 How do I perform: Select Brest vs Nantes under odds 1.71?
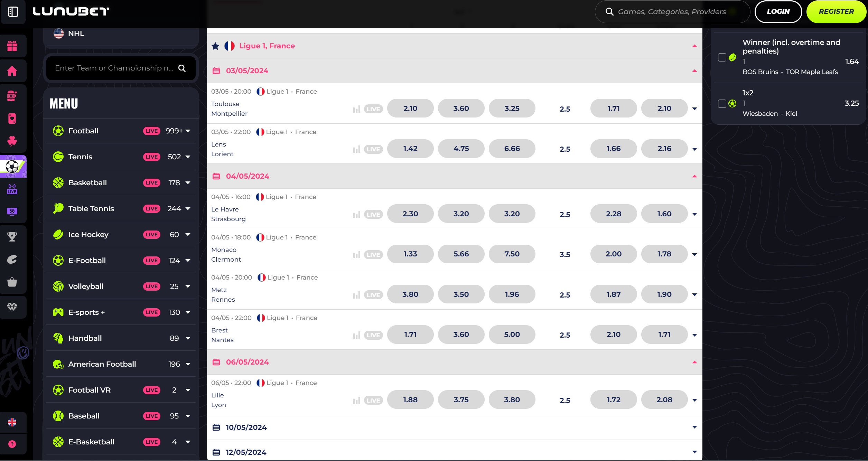(x=664, y=335)
